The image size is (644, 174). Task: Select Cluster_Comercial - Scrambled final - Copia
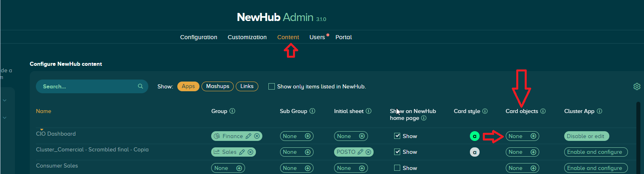(x=92, y=149)
